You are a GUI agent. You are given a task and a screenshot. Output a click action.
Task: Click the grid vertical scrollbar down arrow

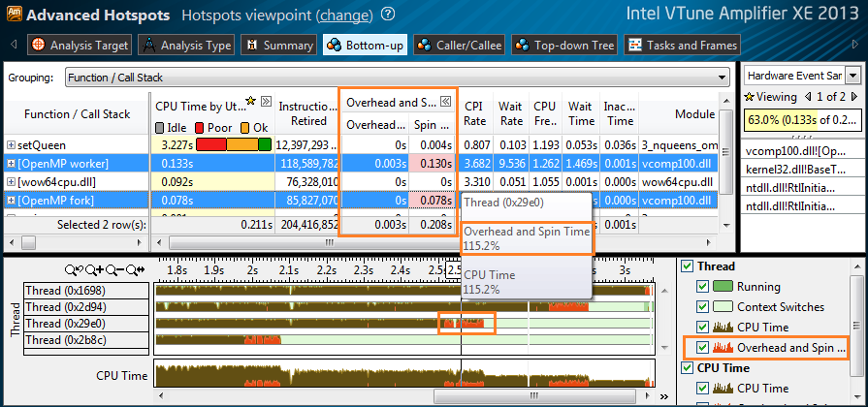[724, 225]
